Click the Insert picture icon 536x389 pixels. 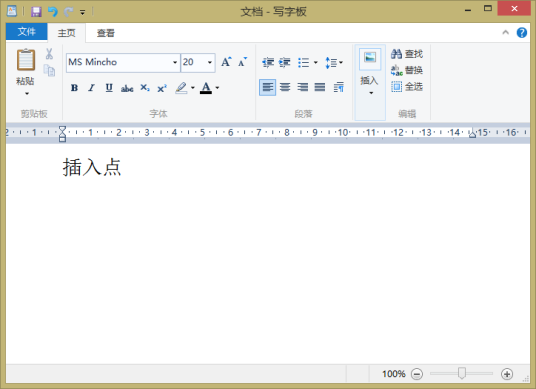[x=370, y=58]
